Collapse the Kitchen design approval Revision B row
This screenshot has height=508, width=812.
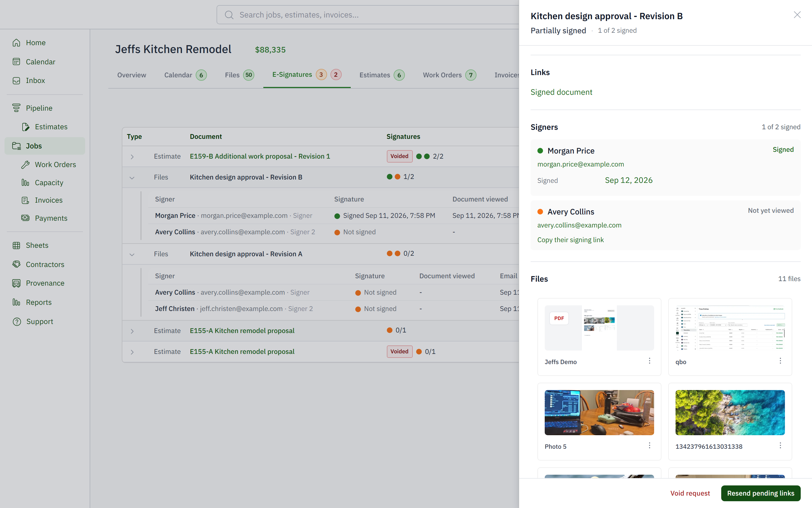point(132,178)
